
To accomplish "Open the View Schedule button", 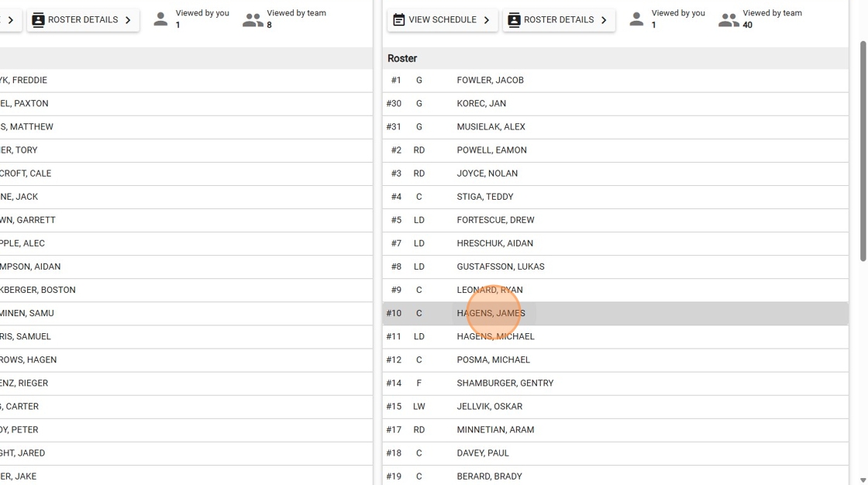I will click(443, 20).
